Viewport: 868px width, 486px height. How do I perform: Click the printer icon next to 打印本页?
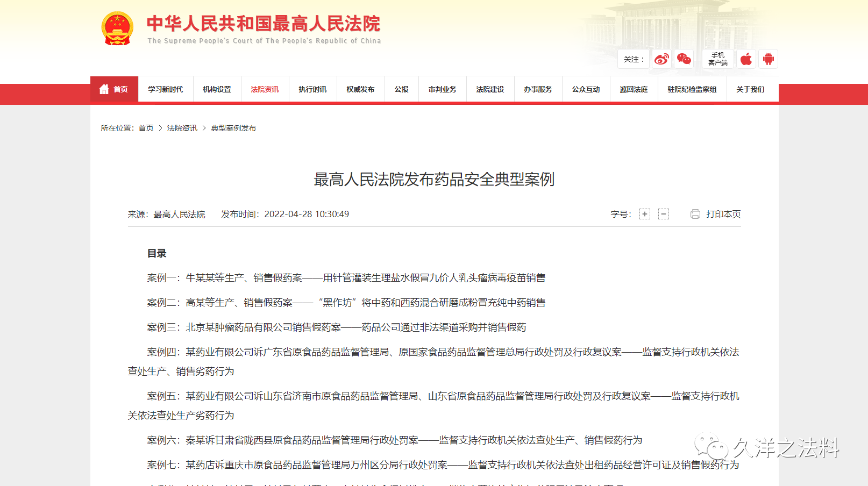694,214
